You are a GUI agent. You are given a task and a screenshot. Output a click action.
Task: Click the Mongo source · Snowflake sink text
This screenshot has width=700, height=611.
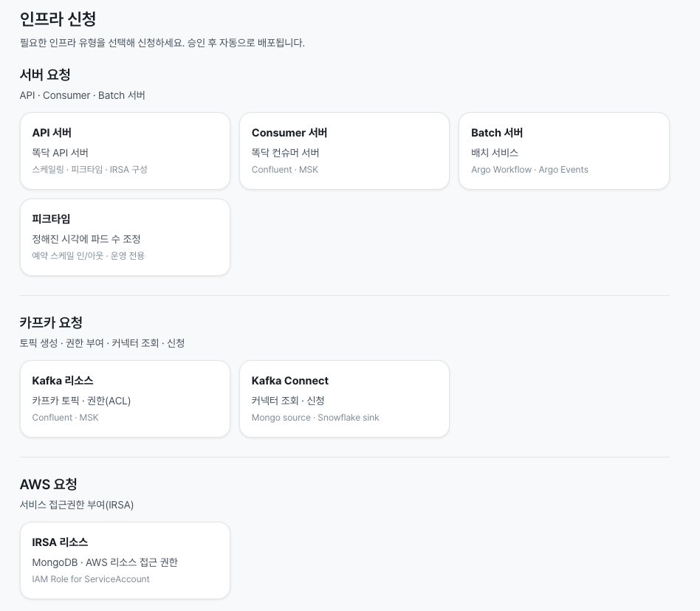point(315,418)
